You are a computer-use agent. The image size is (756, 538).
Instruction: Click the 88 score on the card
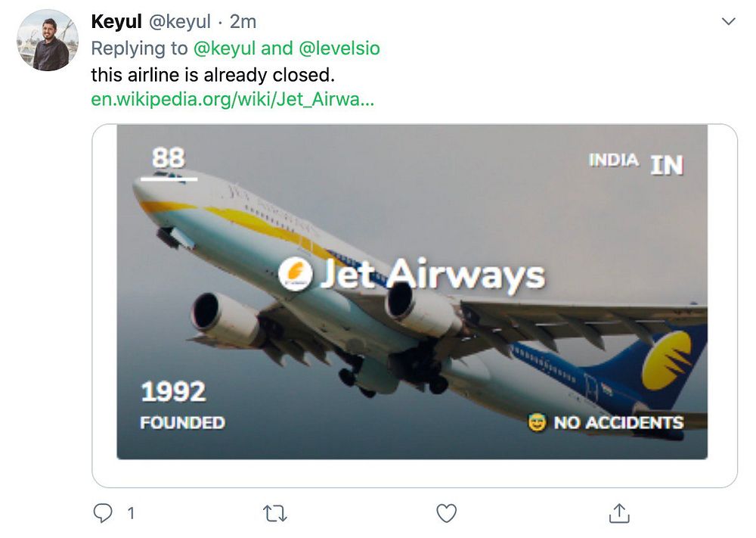click(168, 158)
